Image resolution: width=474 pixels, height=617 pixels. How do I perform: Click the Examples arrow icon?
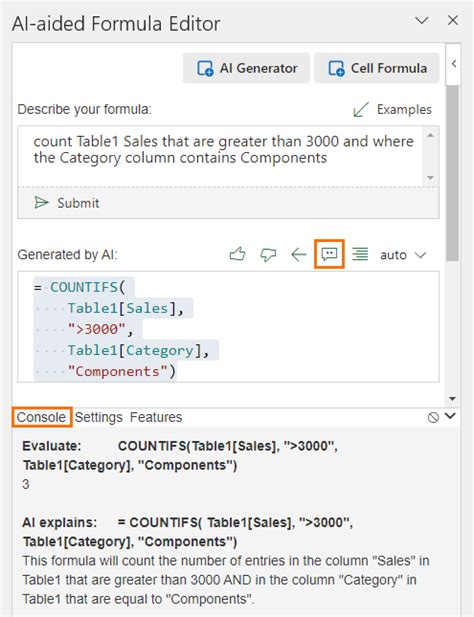click(361, 109)
